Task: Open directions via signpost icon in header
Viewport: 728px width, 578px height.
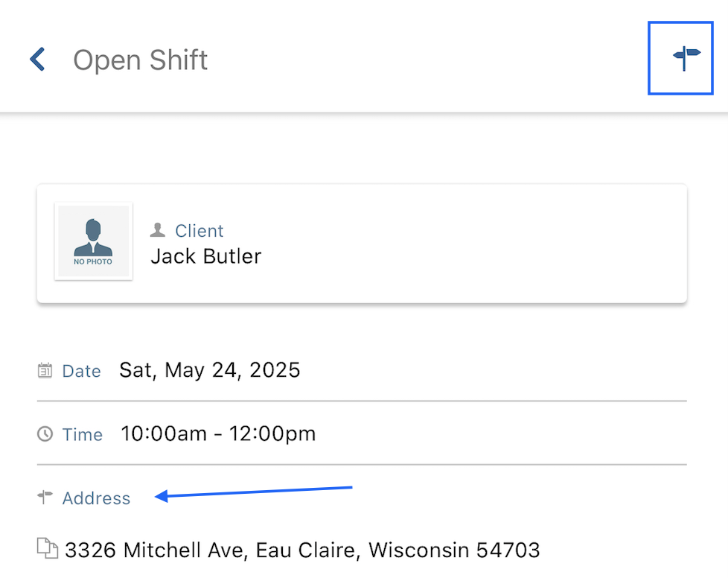Action: point(686,58)
